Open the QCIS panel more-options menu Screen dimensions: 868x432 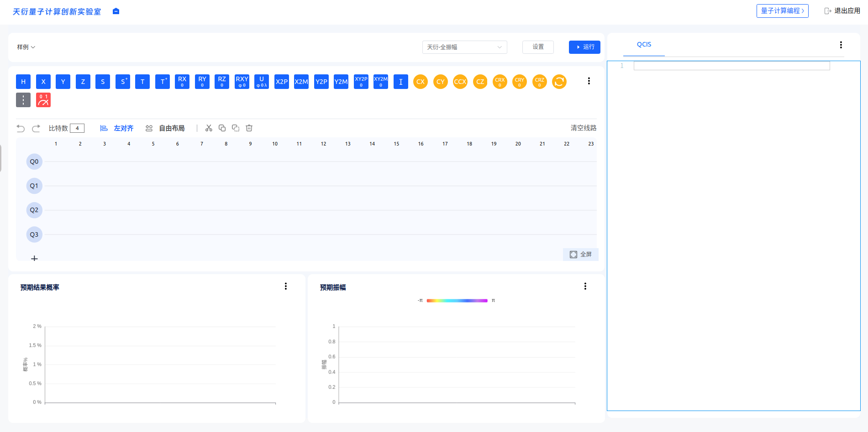pyautogui.click(x=841, y=45)
